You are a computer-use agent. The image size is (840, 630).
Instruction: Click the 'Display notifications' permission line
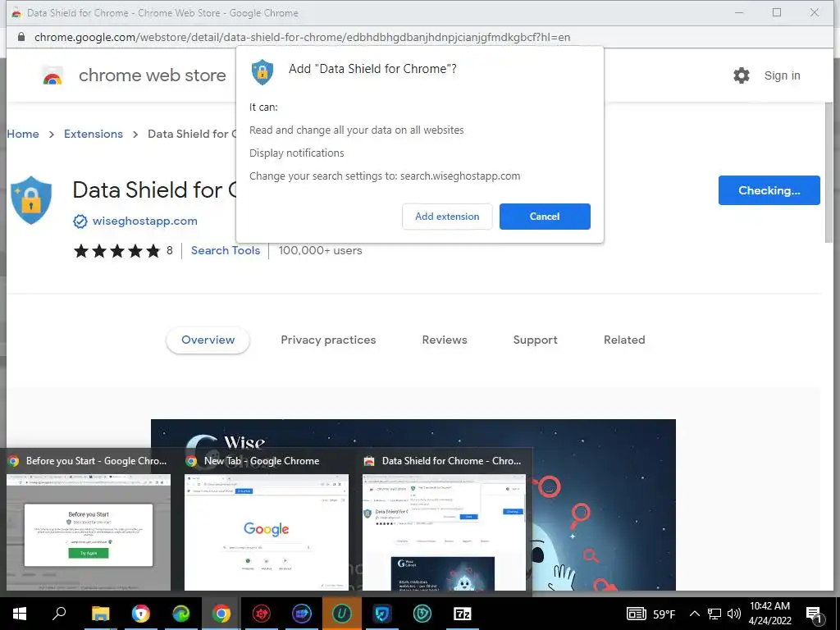296,153
